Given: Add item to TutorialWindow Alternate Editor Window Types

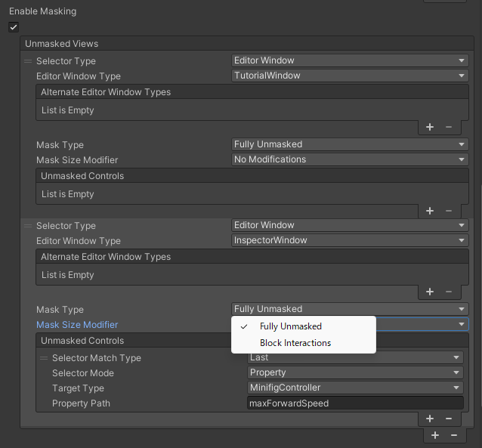Looking at the screenshot, I should (x=430, y=127).
